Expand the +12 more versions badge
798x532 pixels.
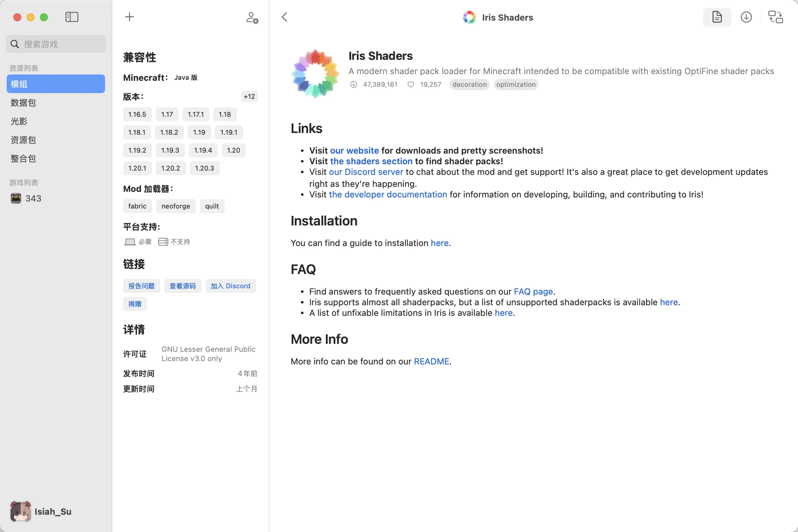click(x=249, y=96)
